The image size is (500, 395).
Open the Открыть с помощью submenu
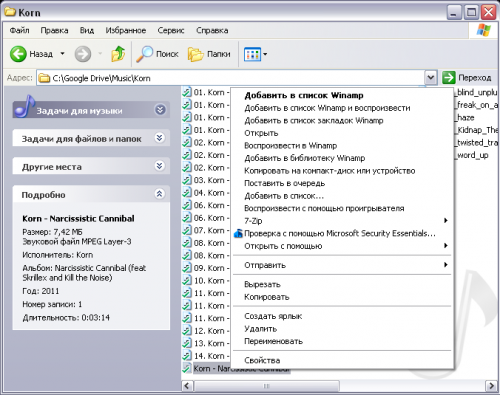click(x=342, y=246)
